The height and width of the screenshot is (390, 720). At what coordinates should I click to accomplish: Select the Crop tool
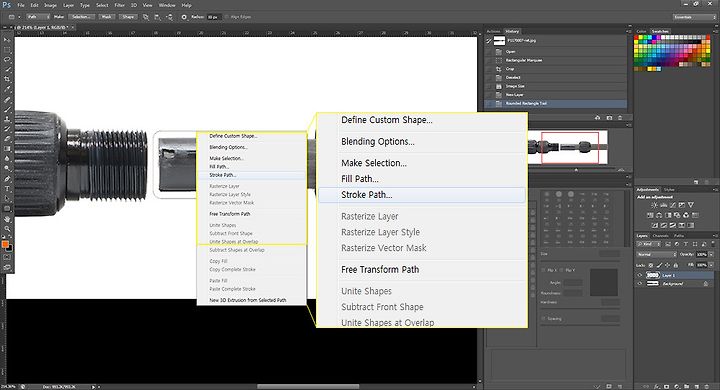click(x=7, y=79)
